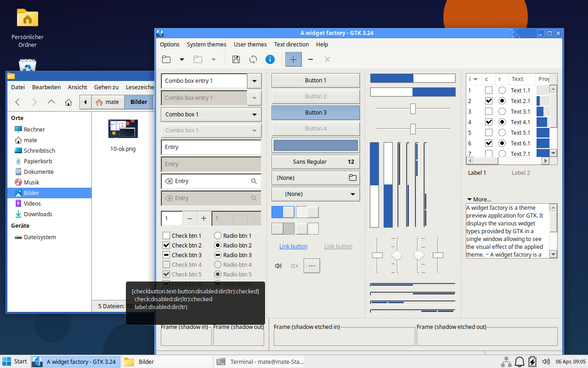Click tree view vertical scrollbar down arrow
The width and height of the screenshot is (588, 368).
553,153
